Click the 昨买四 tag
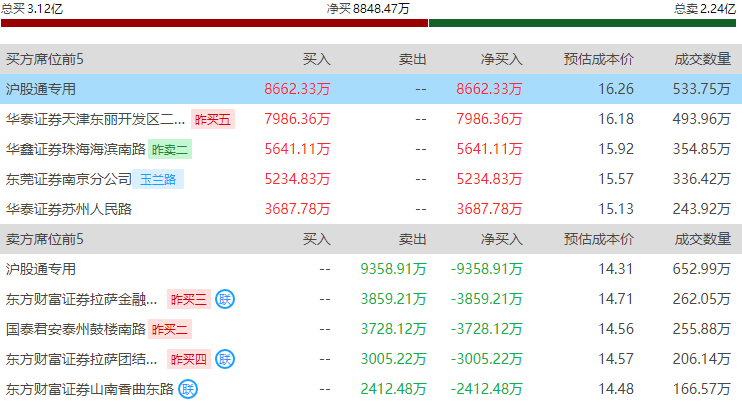 point(188,359)
